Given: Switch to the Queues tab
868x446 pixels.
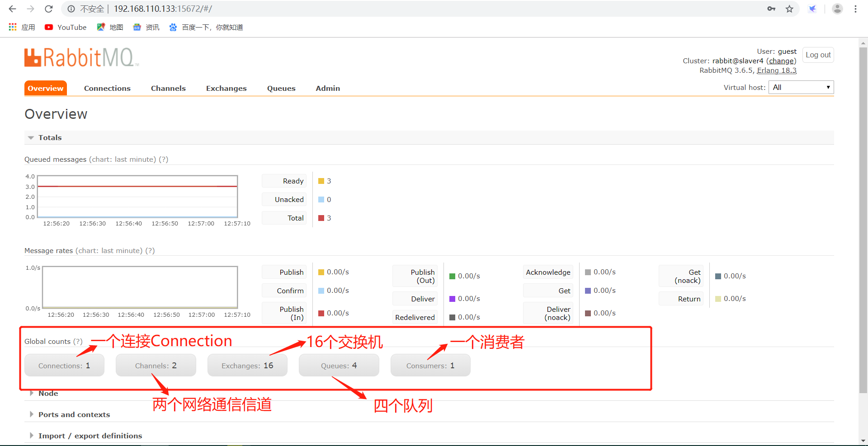Looking at the screenshot, I should [x=281, y=88].
